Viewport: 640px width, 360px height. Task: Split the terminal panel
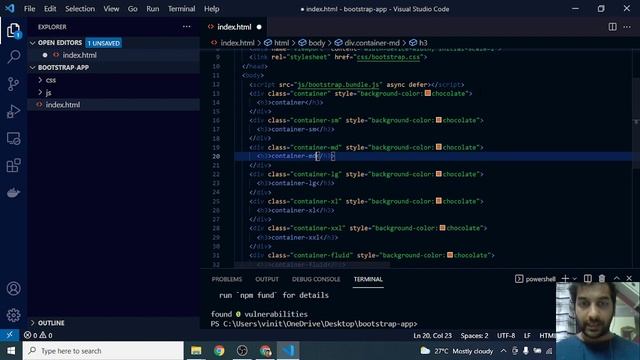coord(587,278)
